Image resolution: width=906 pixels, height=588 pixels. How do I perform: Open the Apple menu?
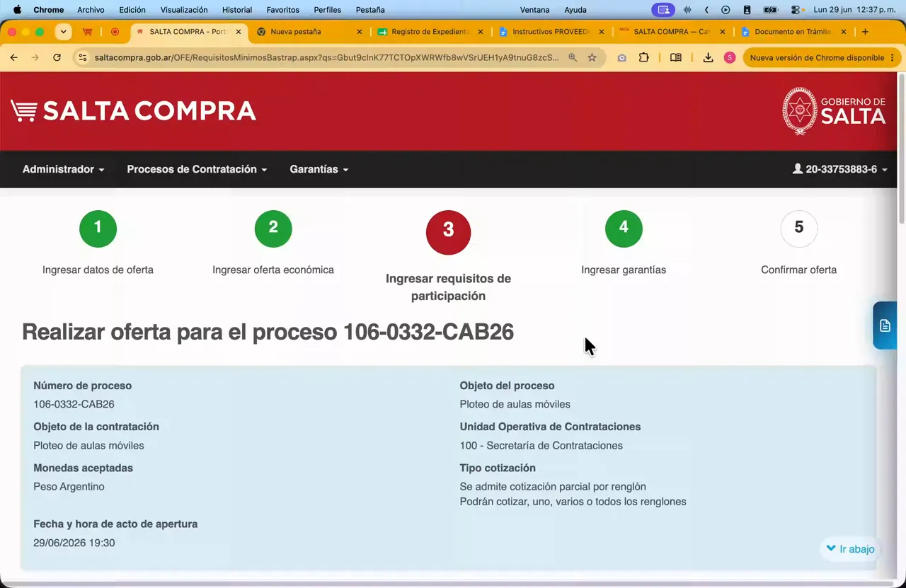pyautogui.click(x=17, y=10)
